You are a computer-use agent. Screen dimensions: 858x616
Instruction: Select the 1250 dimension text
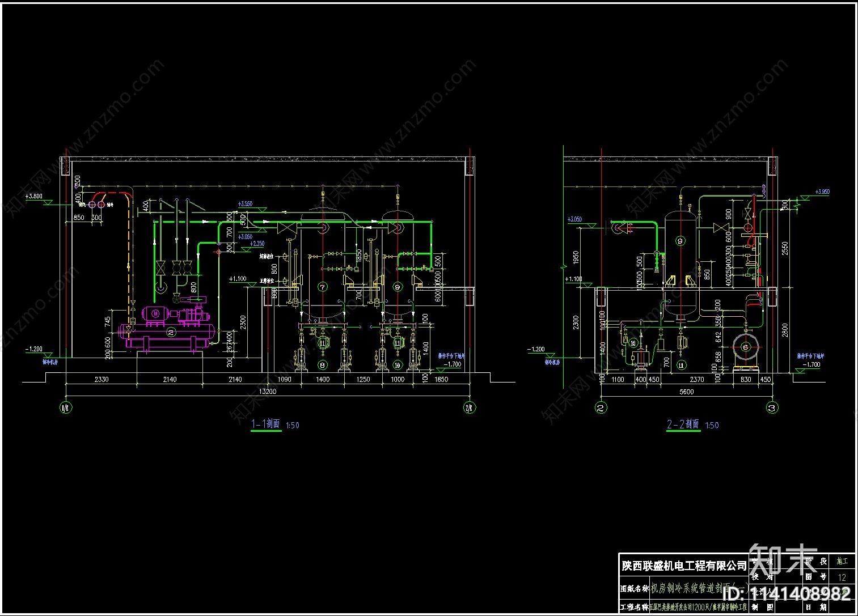coord(362,379)
